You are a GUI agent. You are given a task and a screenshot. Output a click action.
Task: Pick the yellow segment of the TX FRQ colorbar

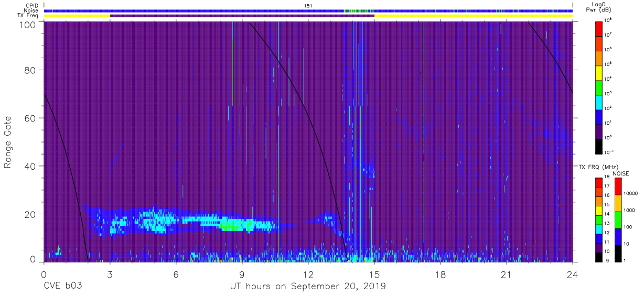click(x=598, y=210)
